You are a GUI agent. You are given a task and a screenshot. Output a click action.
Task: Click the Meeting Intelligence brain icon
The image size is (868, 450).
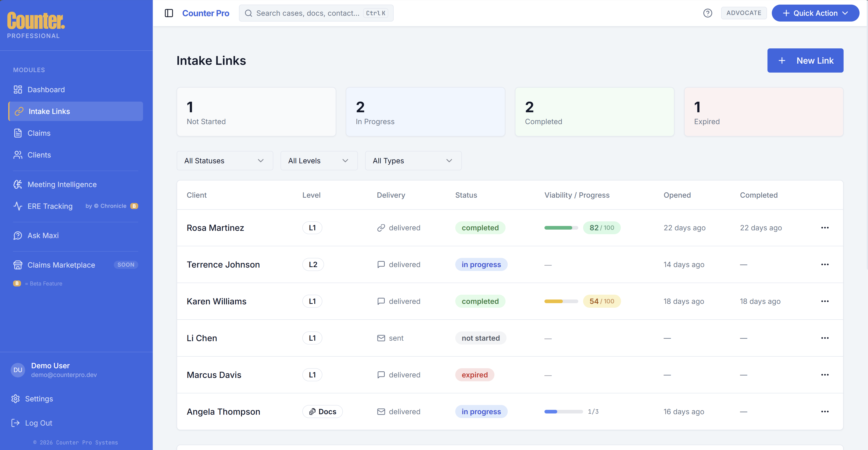(18, 185)
